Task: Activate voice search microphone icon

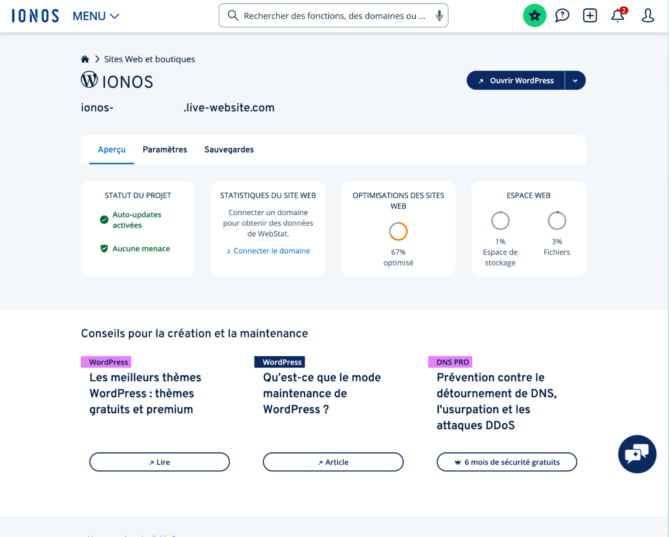Action: point(439,16)
